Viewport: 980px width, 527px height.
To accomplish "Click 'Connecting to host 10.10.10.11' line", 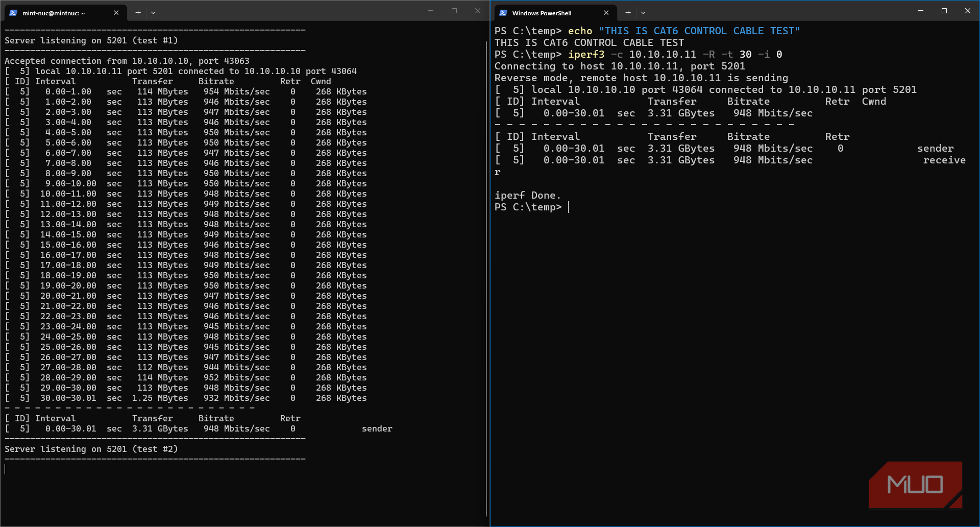I will 620,66.
